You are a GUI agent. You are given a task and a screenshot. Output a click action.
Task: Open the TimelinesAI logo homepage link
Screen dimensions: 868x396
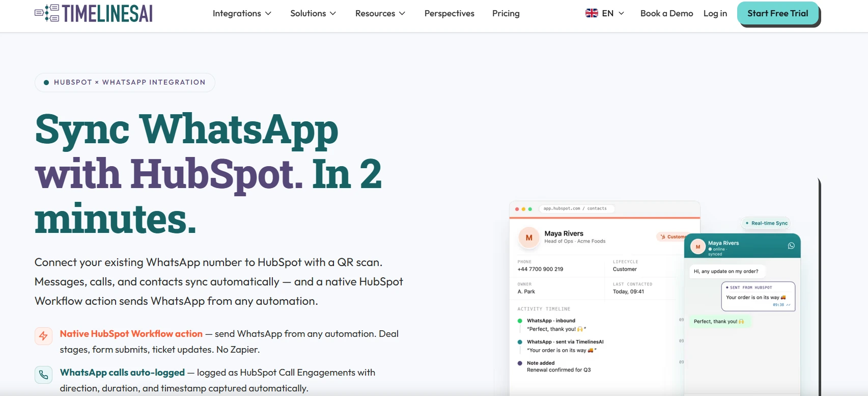94,13
